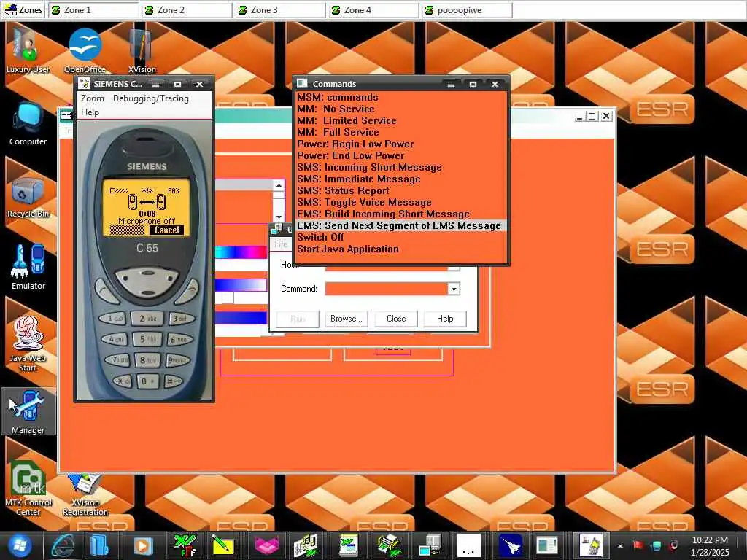The height and width of the screenshot is (560, 747).
Task: Click the printer taskbar icon
Action: click(x=390, y=545)
